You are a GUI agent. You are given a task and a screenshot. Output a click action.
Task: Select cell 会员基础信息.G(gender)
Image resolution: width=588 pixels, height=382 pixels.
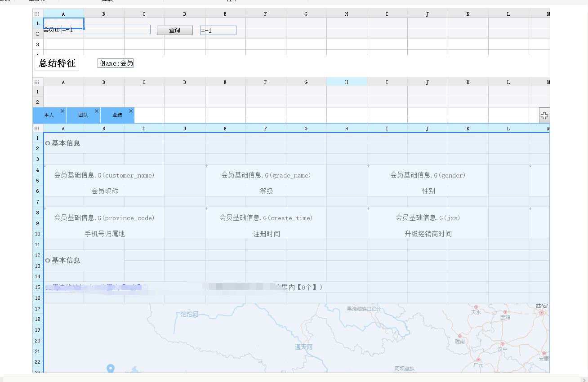(x=428, y=175)
